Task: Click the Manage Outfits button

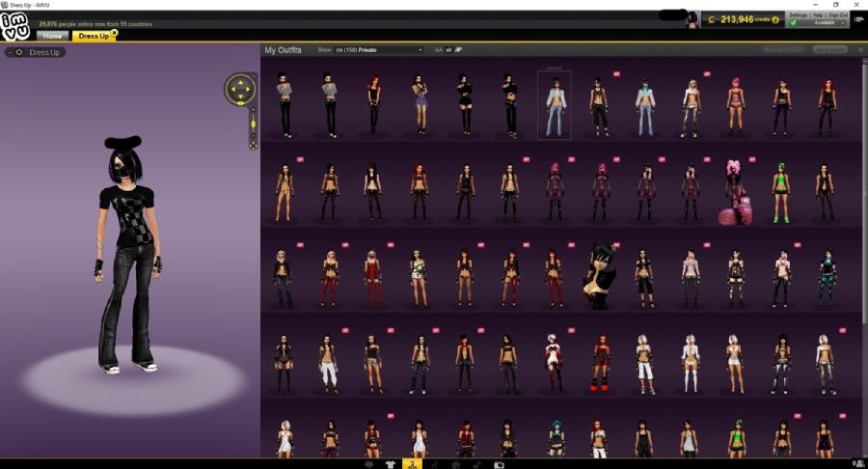Action: tap(783, 50)
